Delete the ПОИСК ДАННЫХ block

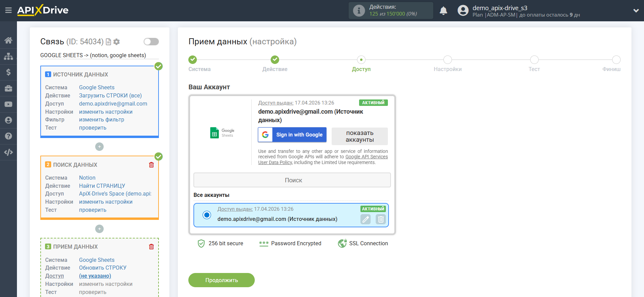point(151,165)
